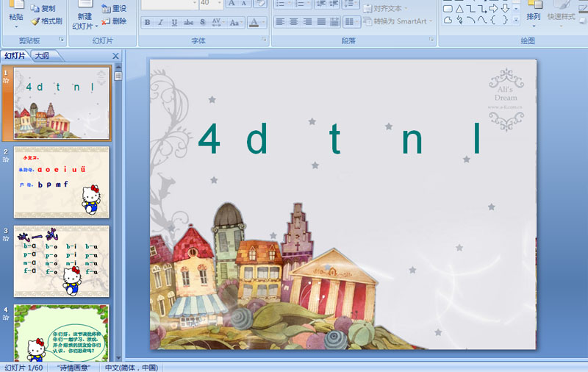
Task: Toggle text shadow formatting
Action: (x=203, y=23)
